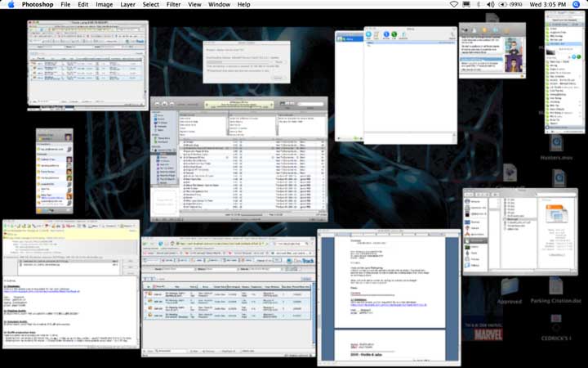Open Spotlight search magnifier icon
The height and width of the screenshot is (368, 588).
pyautogui.click(x=577, y=5)
